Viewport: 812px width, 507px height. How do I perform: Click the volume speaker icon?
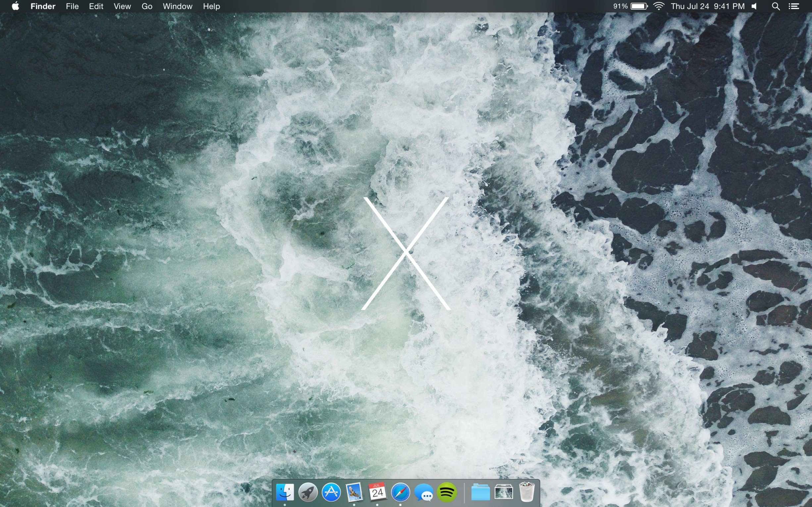(754, 6)
